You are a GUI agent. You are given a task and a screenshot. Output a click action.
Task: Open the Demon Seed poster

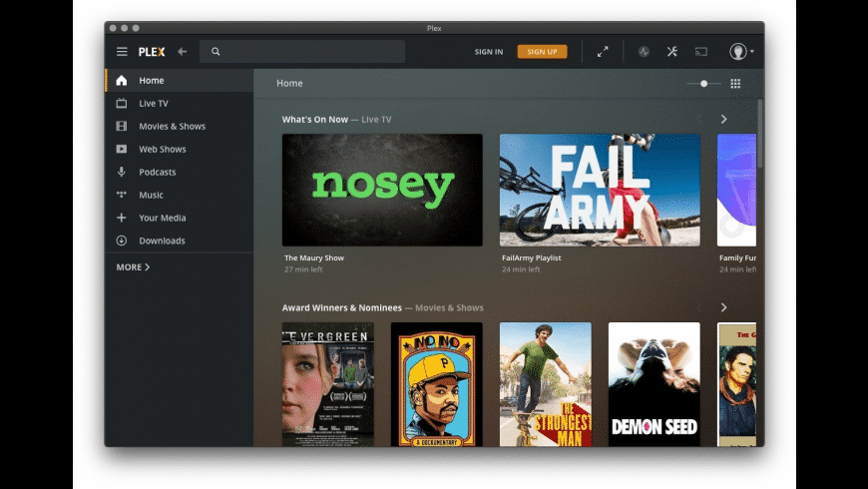tap(654, 384)
